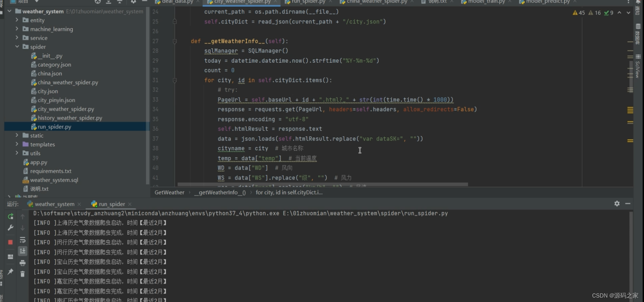Fold the for city loop block

tap(175, 81)
